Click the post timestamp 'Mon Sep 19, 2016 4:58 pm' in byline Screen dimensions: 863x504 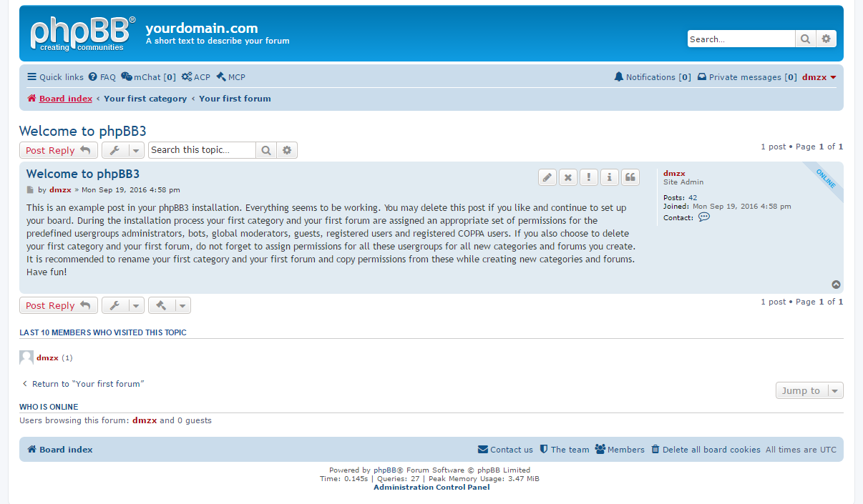pyautogui.click(x=131, y=190)
